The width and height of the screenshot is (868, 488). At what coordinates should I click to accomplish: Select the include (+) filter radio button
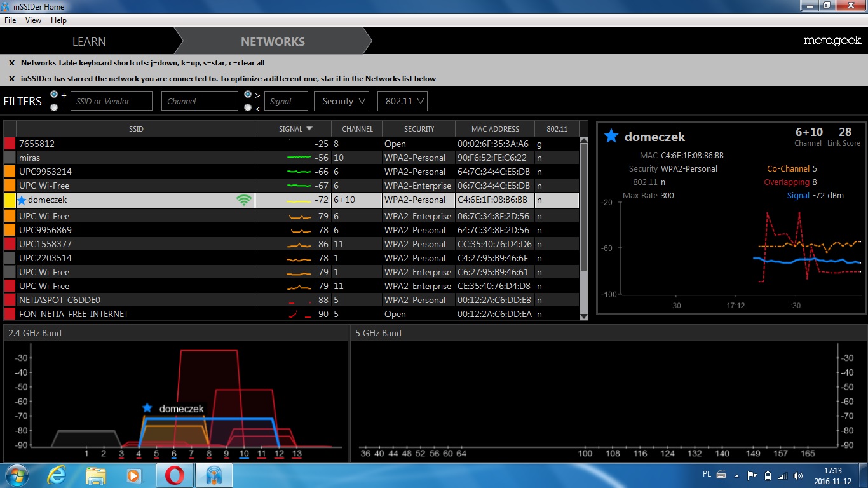click(x=54, y=94)
